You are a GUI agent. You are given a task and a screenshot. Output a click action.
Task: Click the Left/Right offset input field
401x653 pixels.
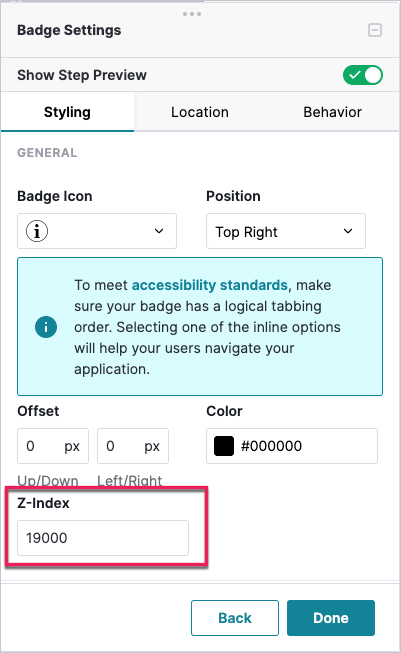pyautogui.click(x=133, y=446)
